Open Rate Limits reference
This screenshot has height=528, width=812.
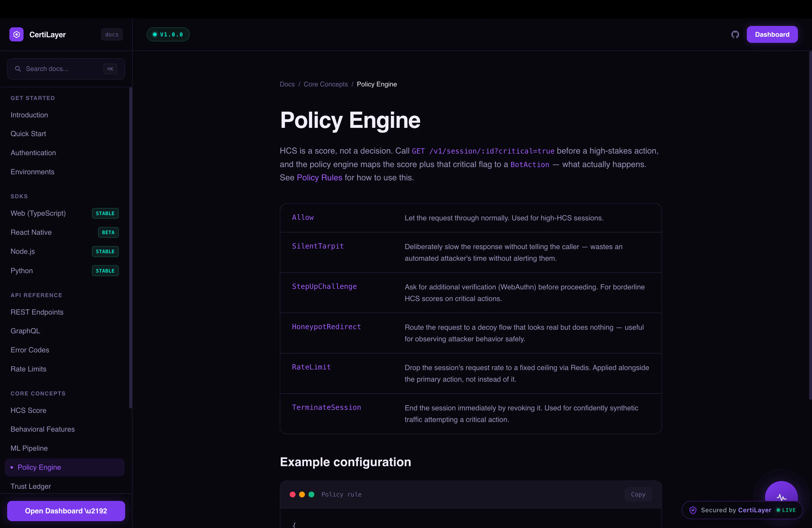tap(28, 369)
